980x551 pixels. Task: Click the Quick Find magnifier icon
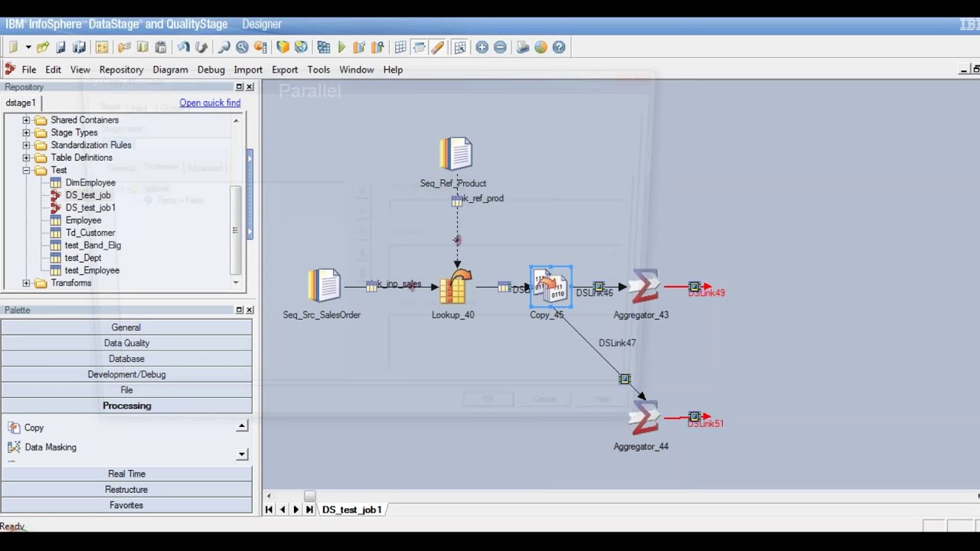(x=224, y=47)
